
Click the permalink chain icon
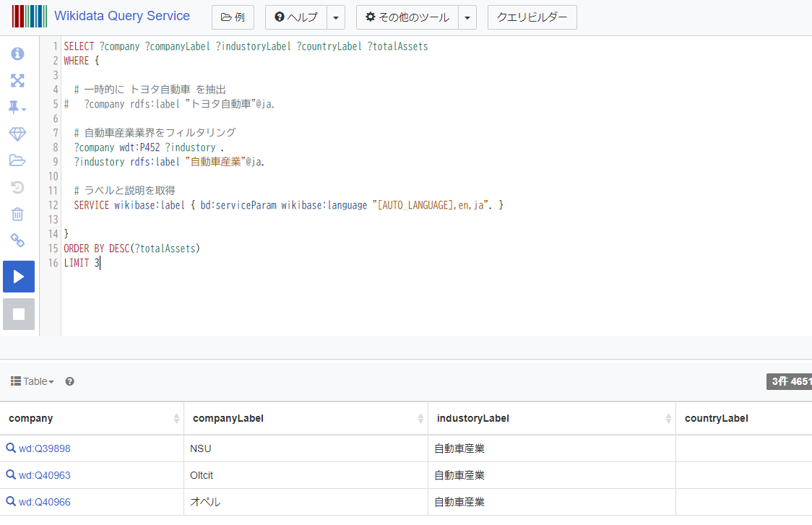point(17,240)
